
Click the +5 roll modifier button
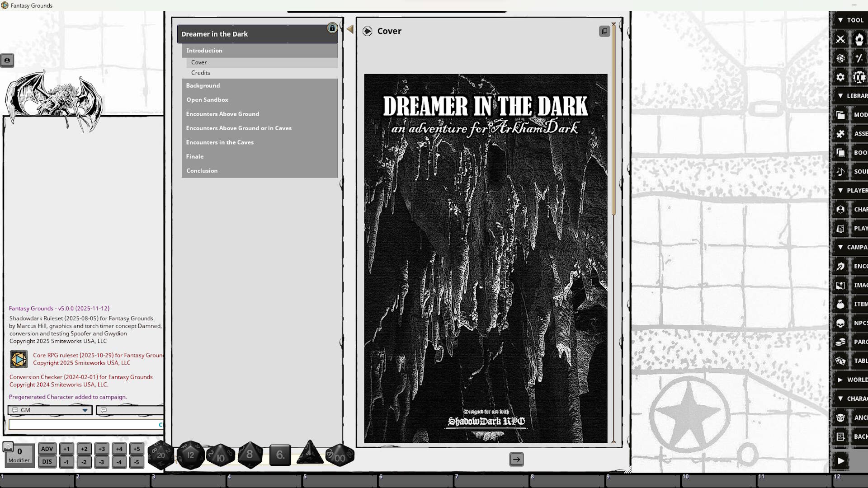pyautogui.click(x=137, y=449)
